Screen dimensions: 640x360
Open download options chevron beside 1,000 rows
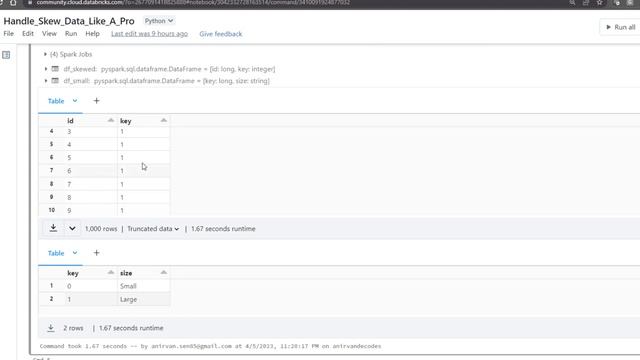coord(72,228)
